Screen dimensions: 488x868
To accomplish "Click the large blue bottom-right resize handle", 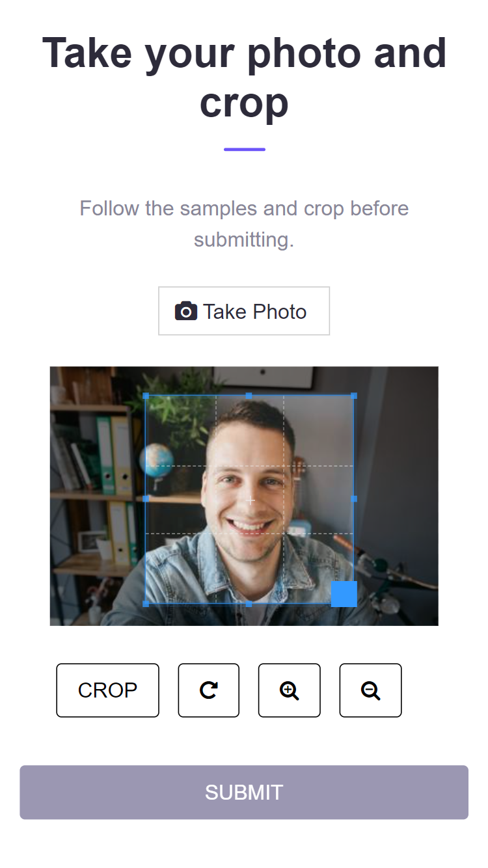I will [344, 594].
